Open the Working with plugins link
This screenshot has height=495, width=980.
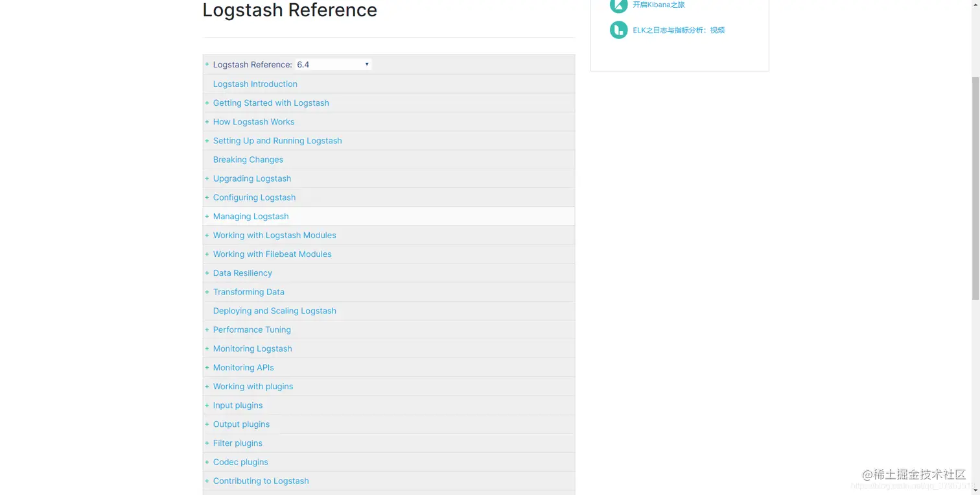pyautogui.click(x=253, y=386)
